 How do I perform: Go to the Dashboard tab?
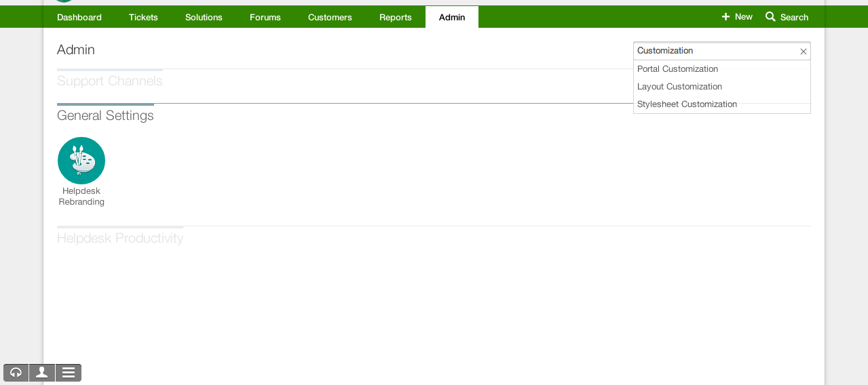point(79,18)
